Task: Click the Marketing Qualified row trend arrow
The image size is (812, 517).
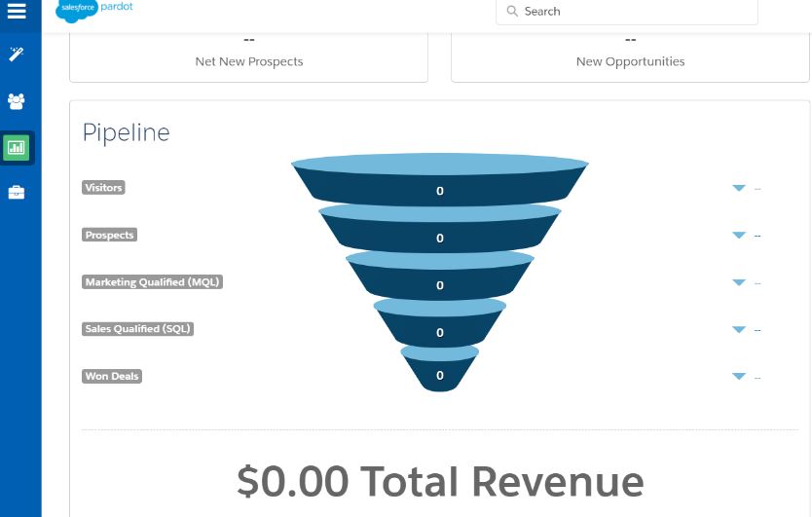Action: click(739, 282)
